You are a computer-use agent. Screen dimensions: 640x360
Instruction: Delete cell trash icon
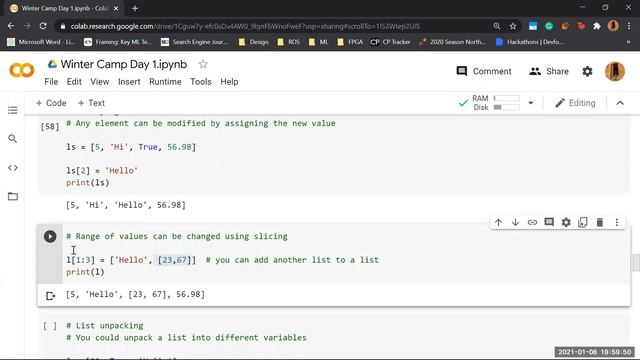(600, 222)
